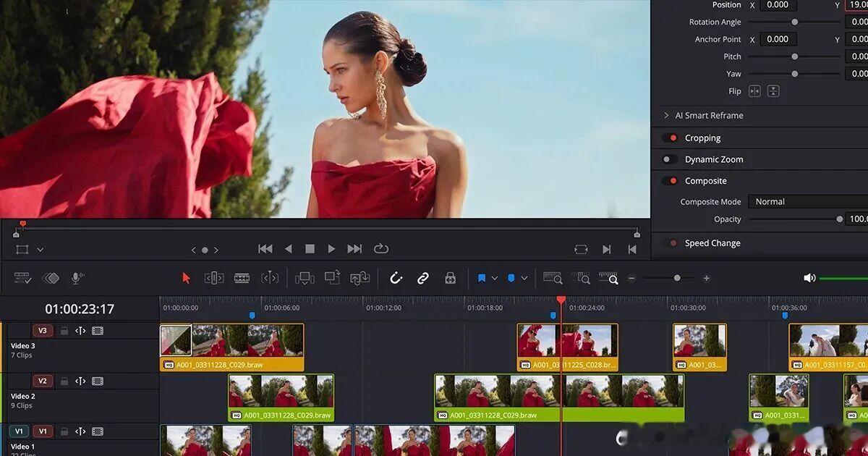Toggle Loop playback button
868x456 pixels.
(x=380, y=249)
